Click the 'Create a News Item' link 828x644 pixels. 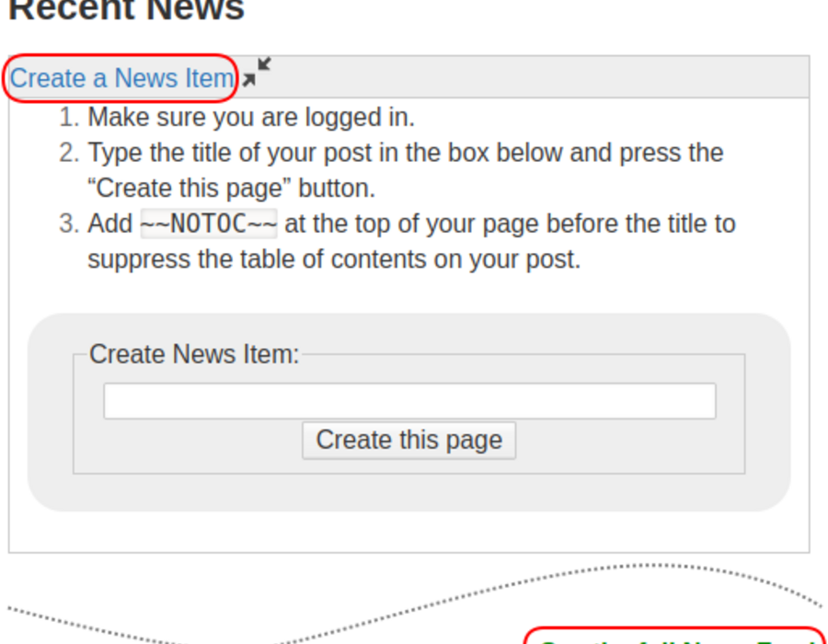[x=121, y=78]
